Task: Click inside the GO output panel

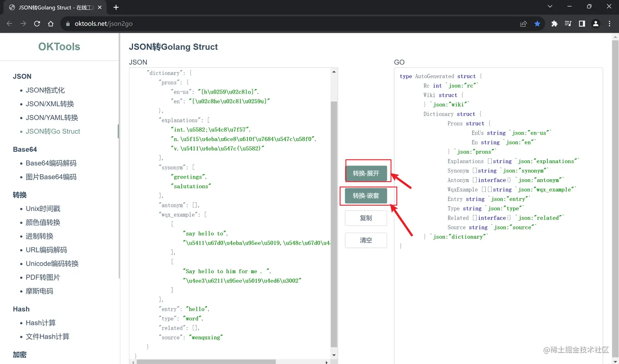Action: pos(498,216)
